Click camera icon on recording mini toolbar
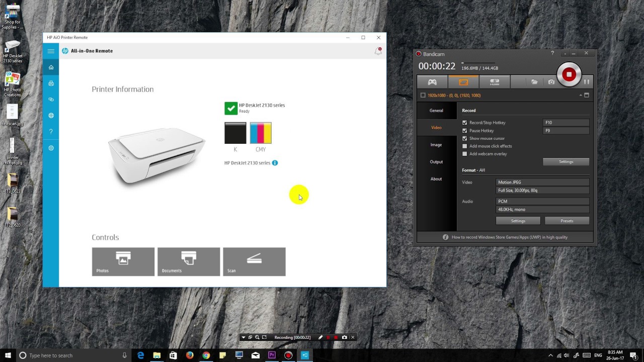Screen dimensions: 644x362 tap(345, 337)
